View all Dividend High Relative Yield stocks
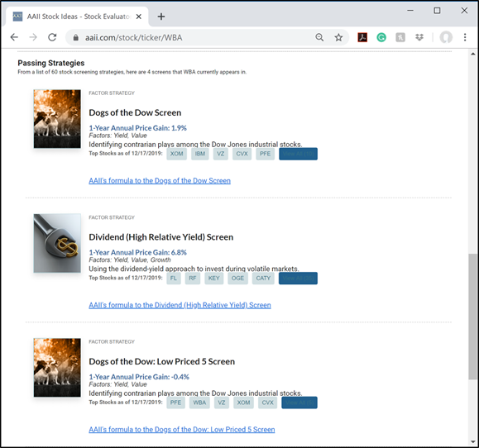This screenshot has width=479, height=448. click(298, 279)
